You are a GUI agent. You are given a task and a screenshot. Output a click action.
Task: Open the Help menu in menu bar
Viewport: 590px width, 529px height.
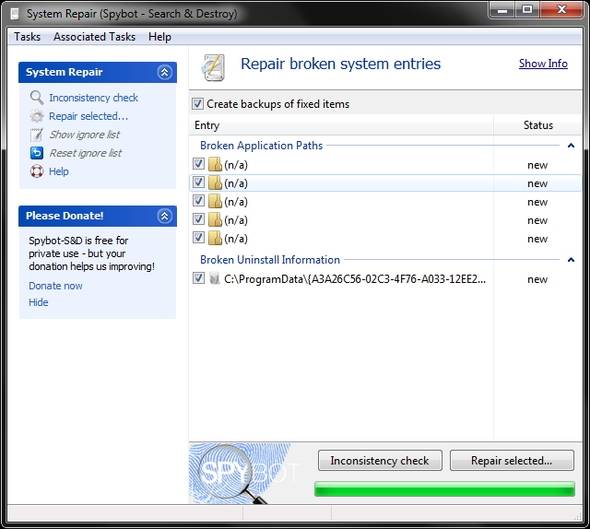click(160, 37)
